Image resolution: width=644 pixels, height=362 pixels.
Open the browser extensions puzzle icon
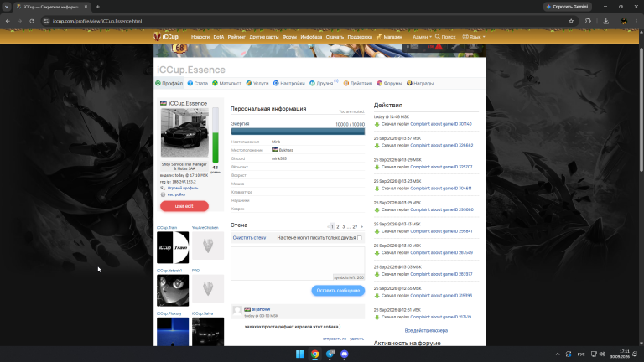pyautogui.click(x=588, y=21)
